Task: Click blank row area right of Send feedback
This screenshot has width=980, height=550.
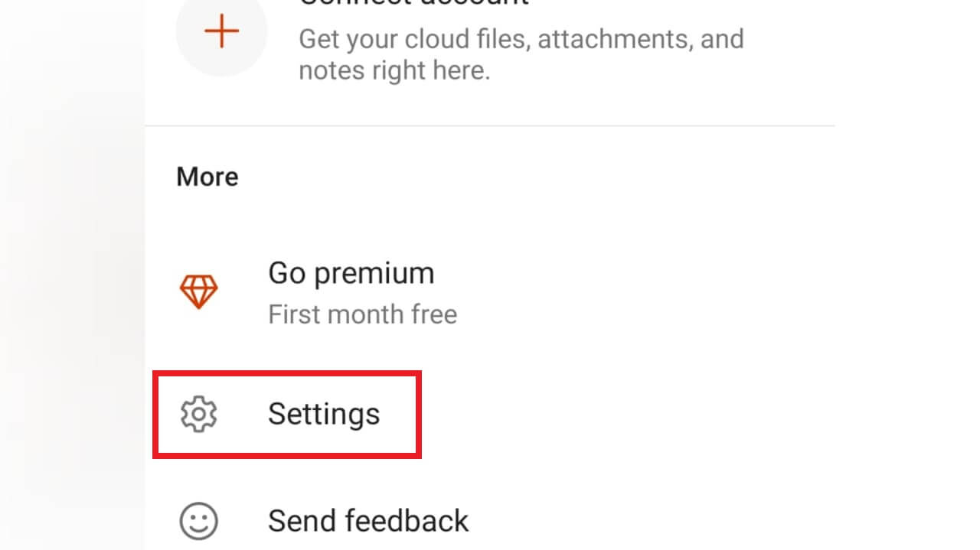Action: pyautogui.click(x=651, y=521)
